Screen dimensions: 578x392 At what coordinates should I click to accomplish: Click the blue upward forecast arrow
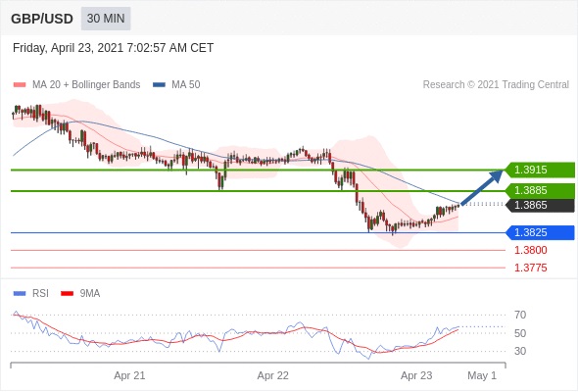[x=482, y=187]
